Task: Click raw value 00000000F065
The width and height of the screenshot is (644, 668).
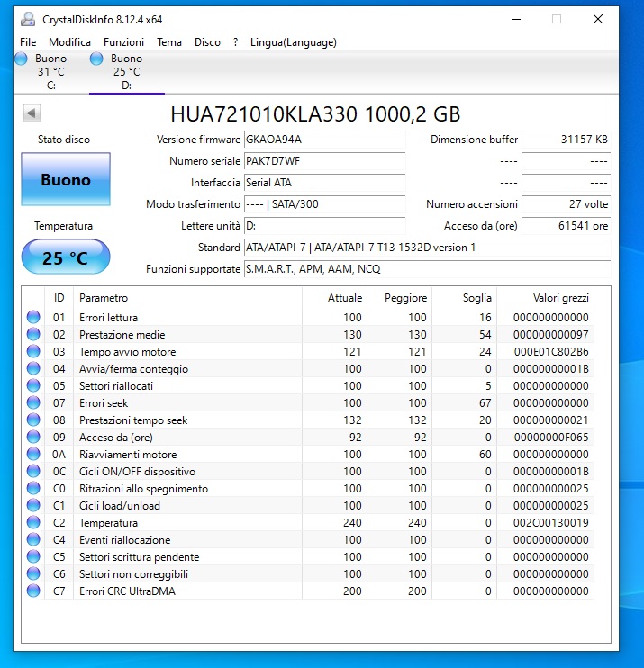Action: 551,438
